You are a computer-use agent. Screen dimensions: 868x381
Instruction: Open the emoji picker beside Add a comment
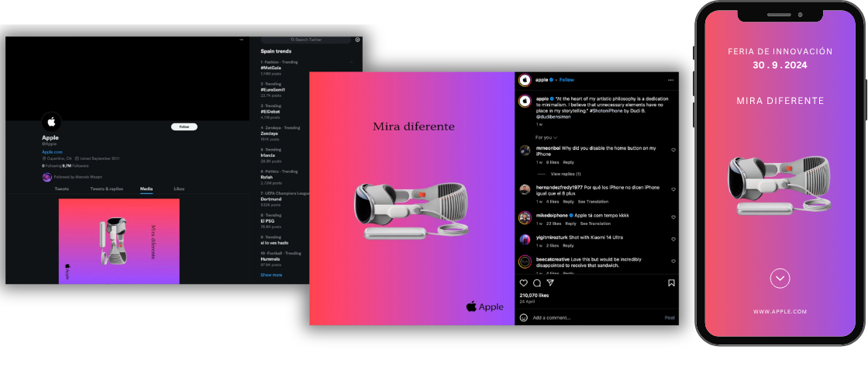[524, 318]
